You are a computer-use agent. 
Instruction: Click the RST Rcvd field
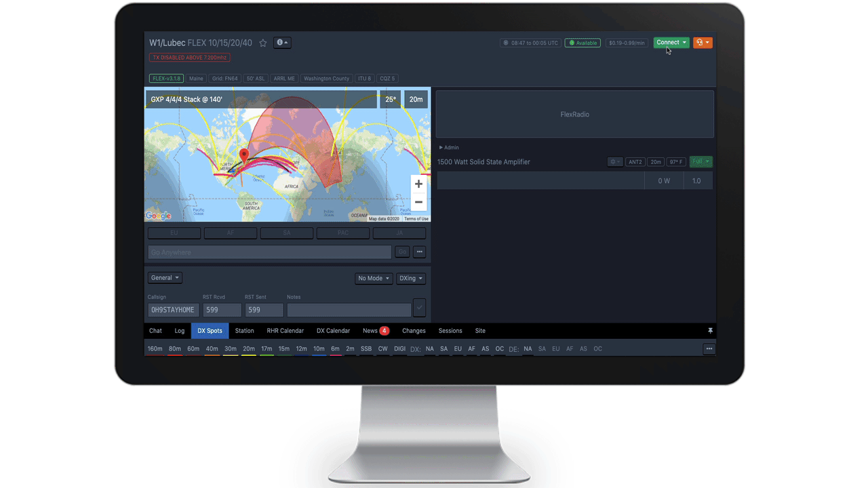pyautogui.click(x=222, y=310)
